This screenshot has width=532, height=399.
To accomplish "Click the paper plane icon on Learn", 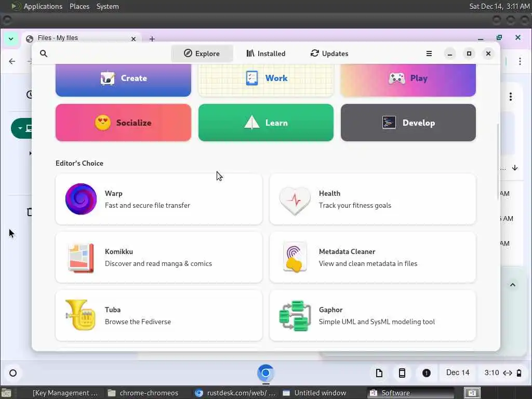I will tap(252, 122).
